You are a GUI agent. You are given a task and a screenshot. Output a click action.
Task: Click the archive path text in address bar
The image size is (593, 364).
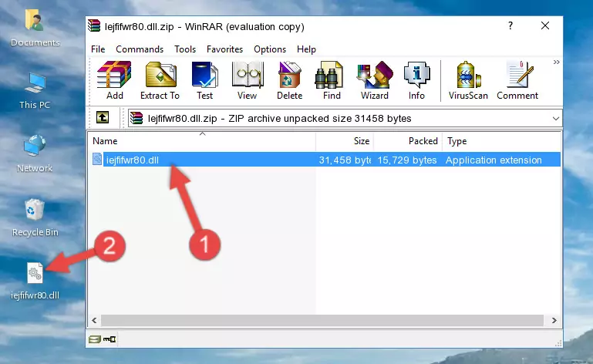279,119
